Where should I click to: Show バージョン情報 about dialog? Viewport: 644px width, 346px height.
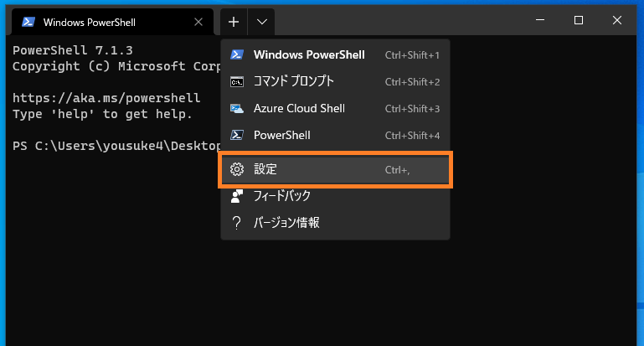(335, 223)
